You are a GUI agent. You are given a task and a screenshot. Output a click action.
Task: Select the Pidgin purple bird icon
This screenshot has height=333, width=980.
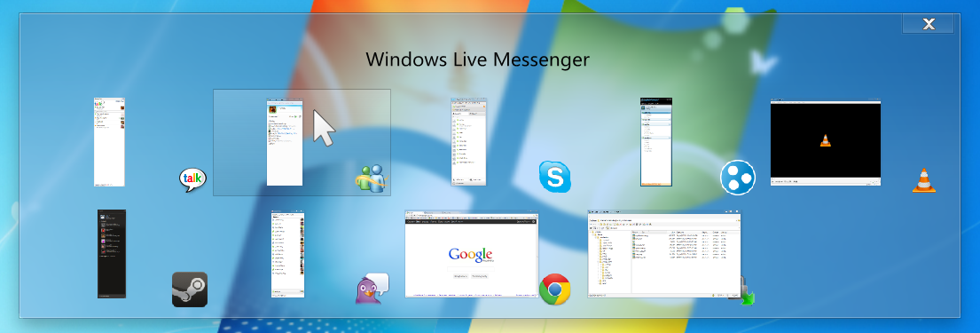(x=372, y=289)
